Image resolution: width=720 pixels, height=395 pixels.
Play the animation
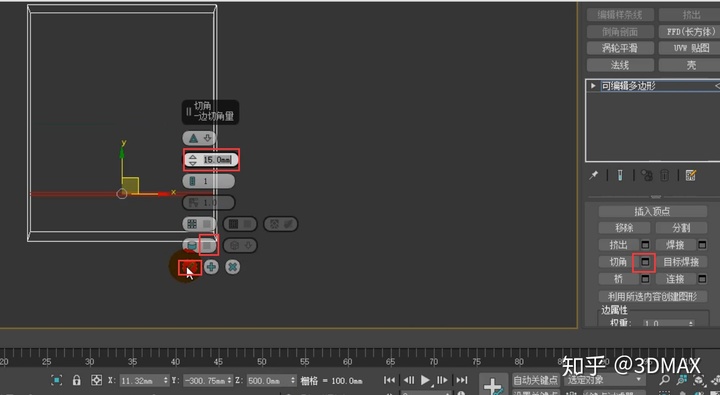(x=426, y=380)
